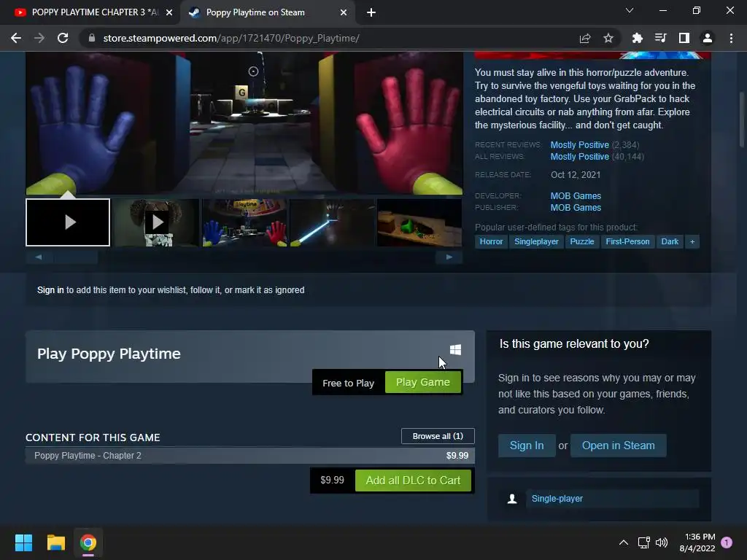The image size is (747, 560).
Task: Select the game station screenshot thumbnail
Action: 244,222
